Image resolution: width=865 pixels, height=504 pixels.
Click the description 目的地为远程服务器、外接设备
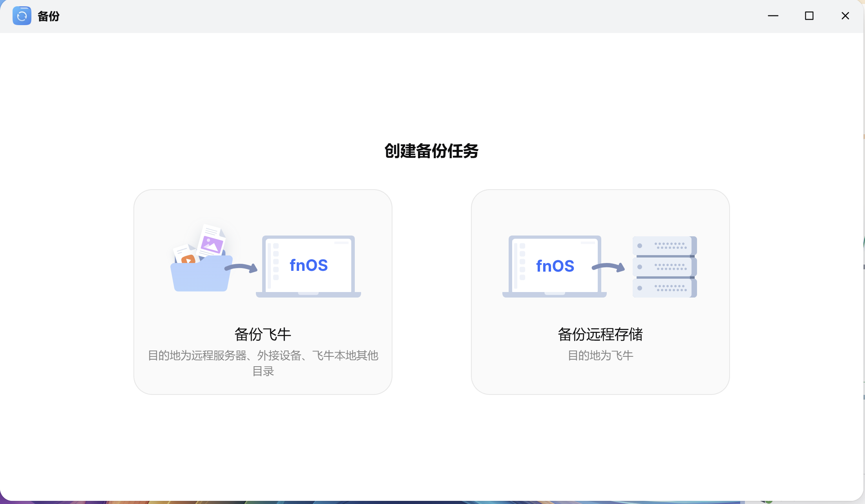click(263, 356)
